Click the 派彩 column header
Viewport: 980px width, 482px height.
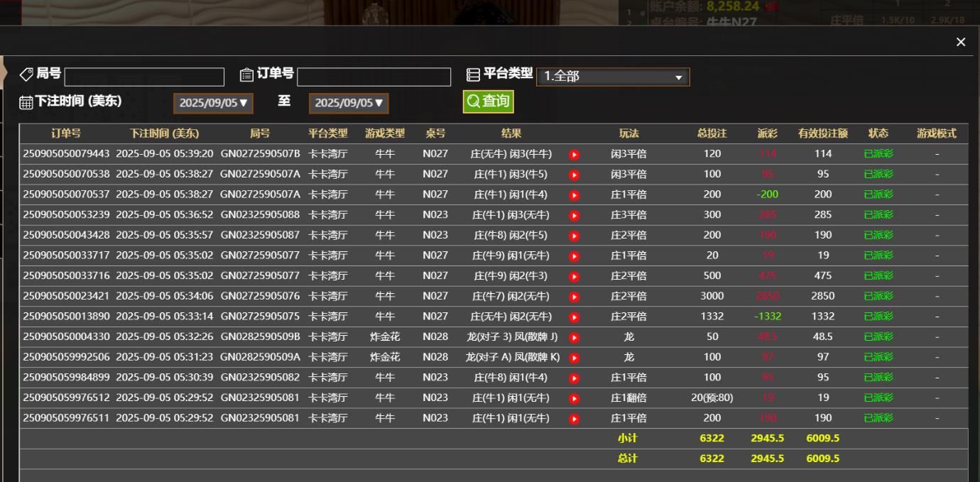(x=767, y=133)
